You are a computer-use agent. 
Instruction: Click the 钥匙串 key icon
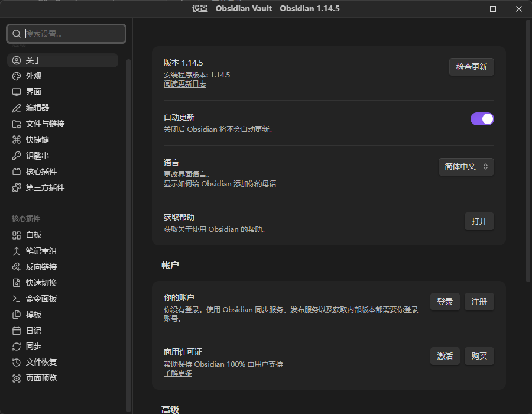click(x=17, y=156)
